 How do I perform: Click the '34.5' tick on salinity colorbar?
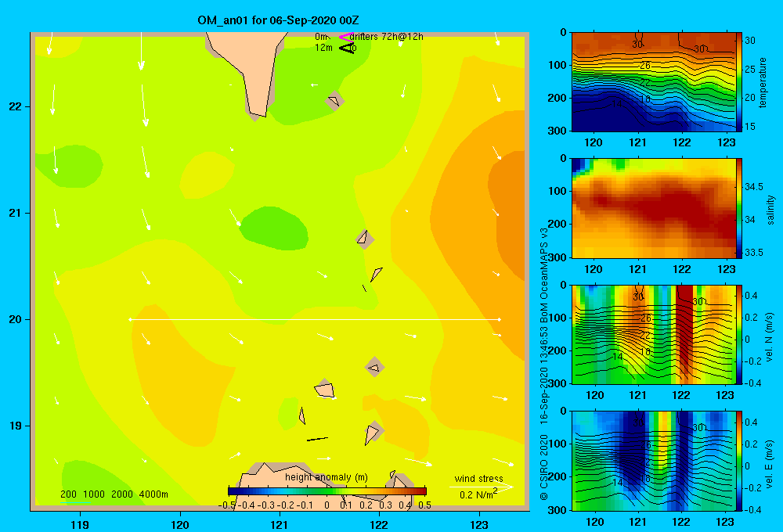pyautogui.click(x=753, y=187)
